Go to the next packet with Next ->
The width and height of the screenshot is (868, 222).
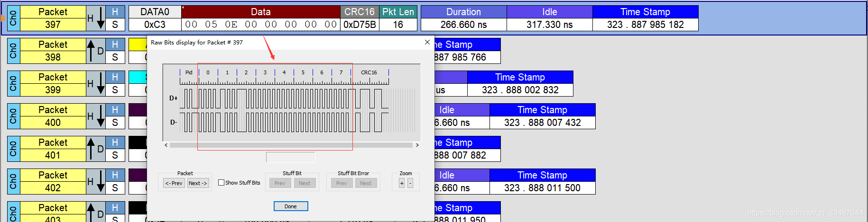coord(198,183)
